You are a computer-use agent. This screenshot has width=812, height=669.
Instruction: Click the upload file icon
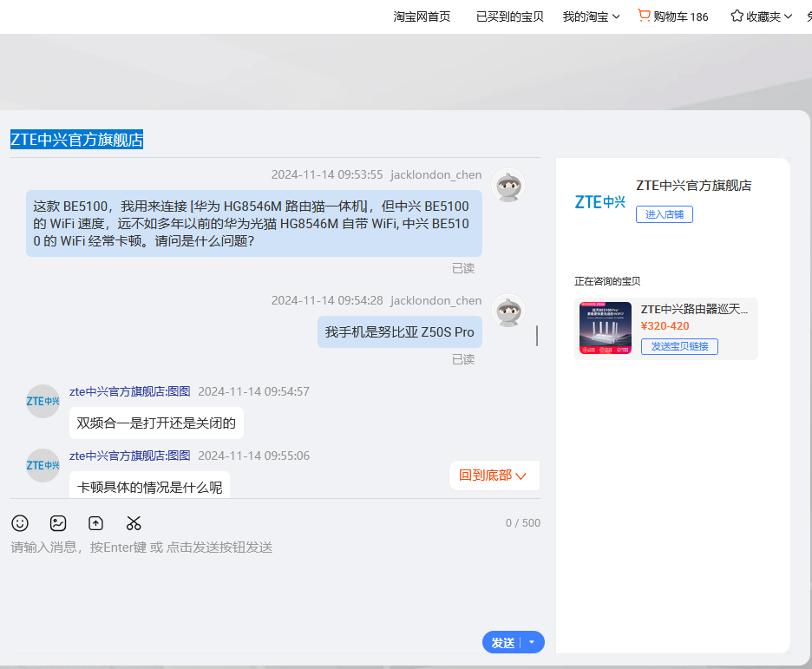pyautogui.click(x=95, y=523)
